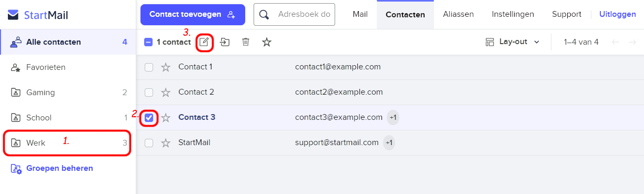Click the StartMail logo

pyautogui.click(x=38, y=15)
